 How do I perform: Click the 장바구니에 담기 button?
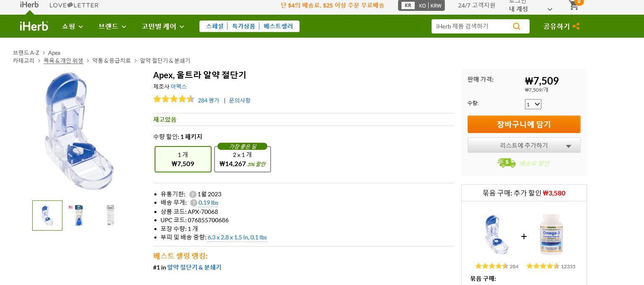coord(524,124)
